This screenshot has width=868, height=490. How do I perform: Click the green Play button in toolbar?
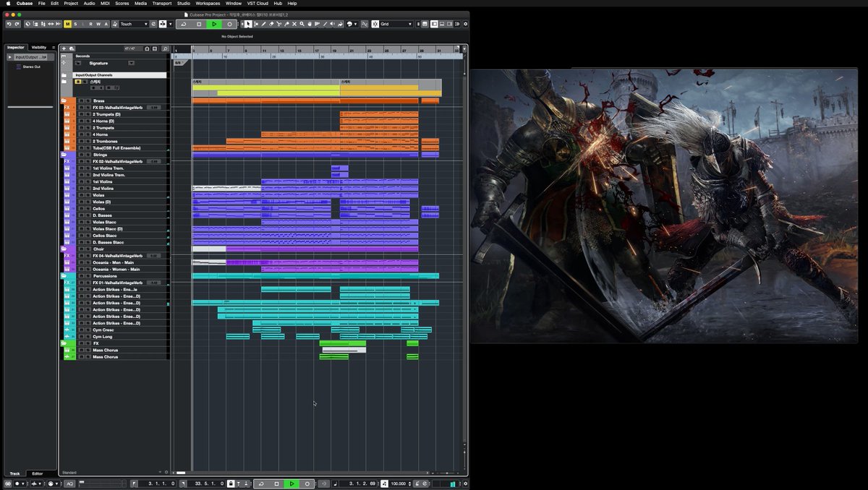pos(214,24)
